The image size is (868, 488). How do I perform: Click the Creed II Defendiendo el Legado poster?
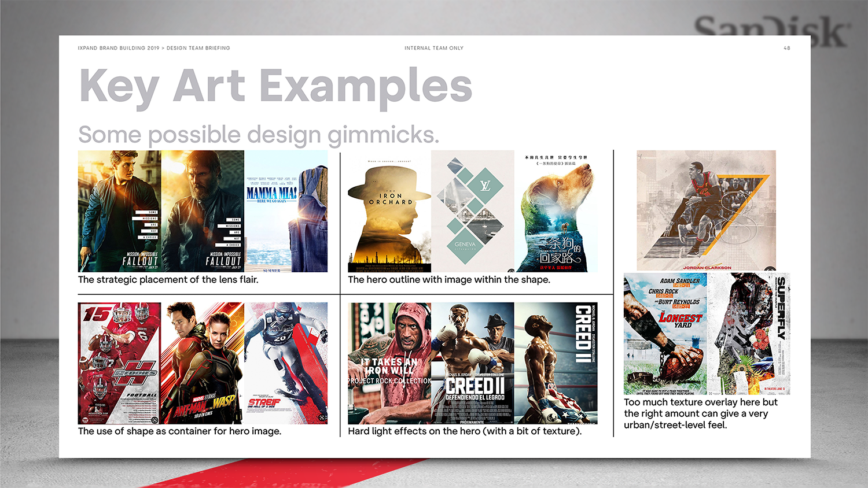coord(473,363)
